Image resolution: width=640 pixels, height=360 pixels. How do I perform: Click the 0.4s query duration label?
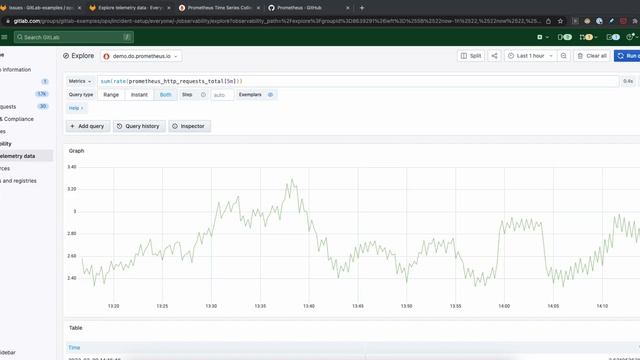coord(628,81)
